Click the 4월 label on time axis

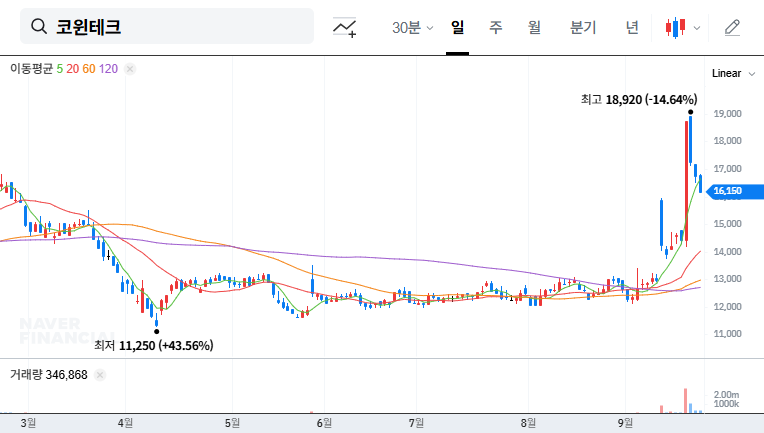pos(125,423)
